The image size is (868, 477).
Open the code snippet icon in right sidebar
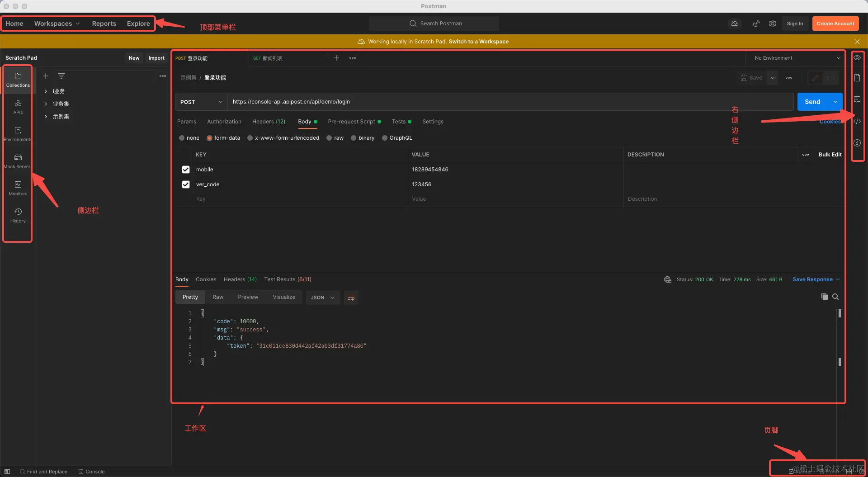point(857,121)
